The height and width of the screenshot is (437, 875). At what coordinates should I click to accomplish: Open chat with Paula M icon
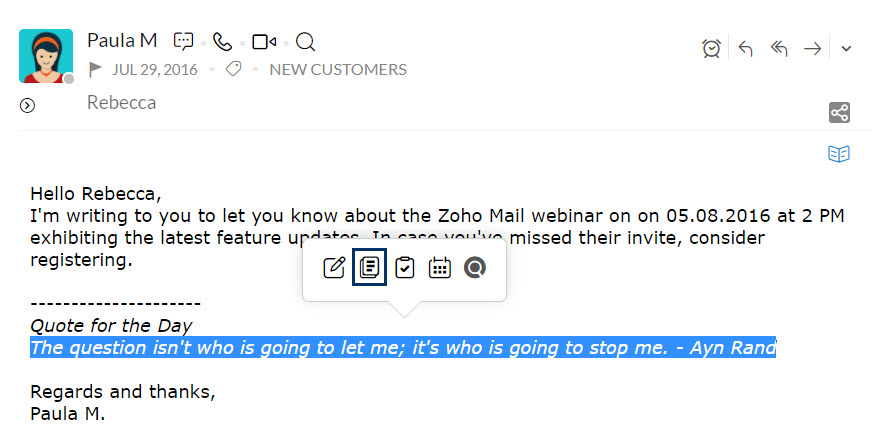184,42
